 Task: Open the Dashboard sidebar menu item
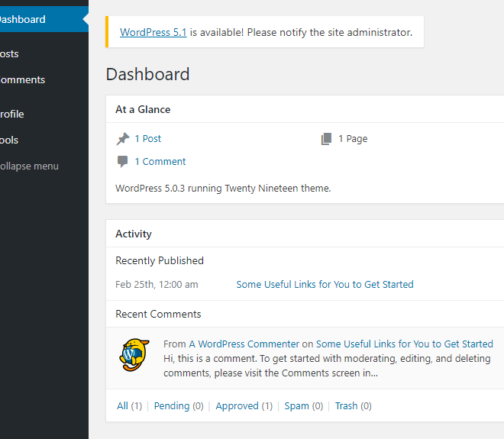(44, 19)
